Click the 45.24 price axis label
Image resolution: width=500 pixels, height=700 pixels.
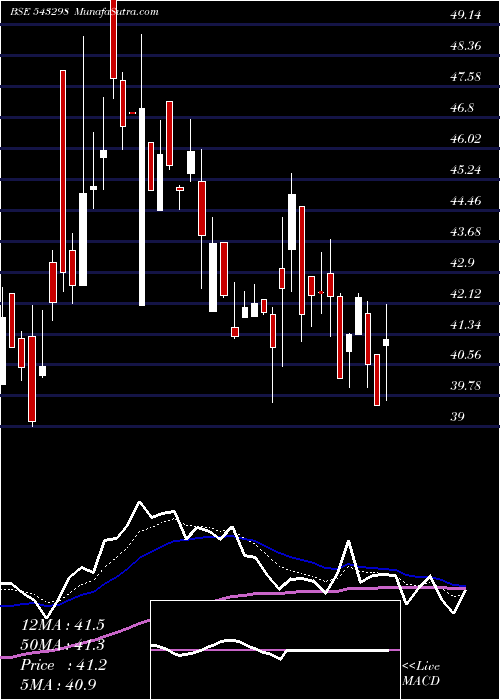pos(466,170)
